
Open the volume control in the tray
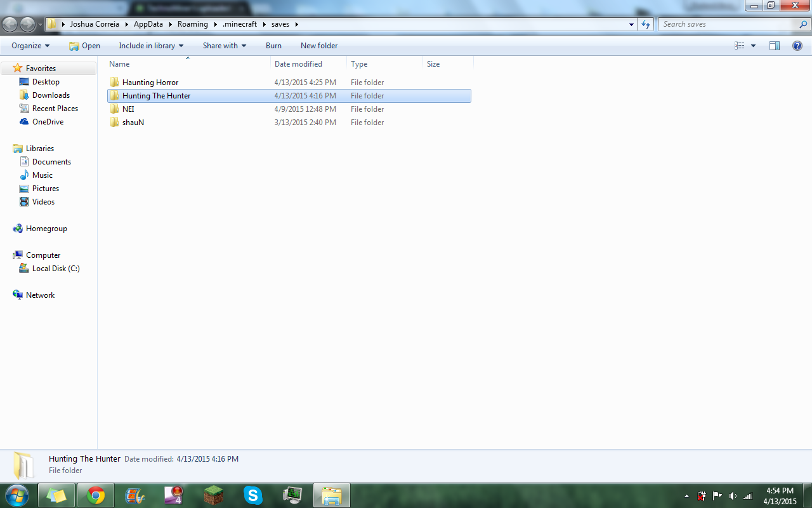pos(733,496)
